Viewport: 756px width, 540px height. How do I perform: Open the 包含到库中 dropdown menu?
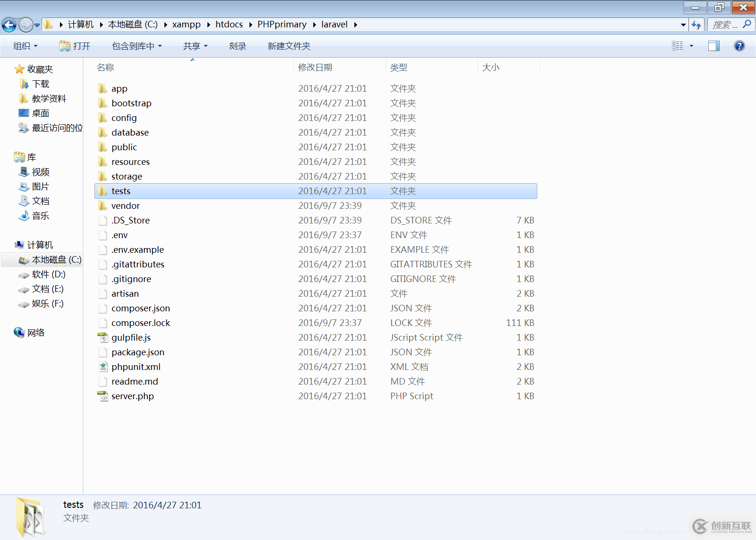tap(137, 46)
